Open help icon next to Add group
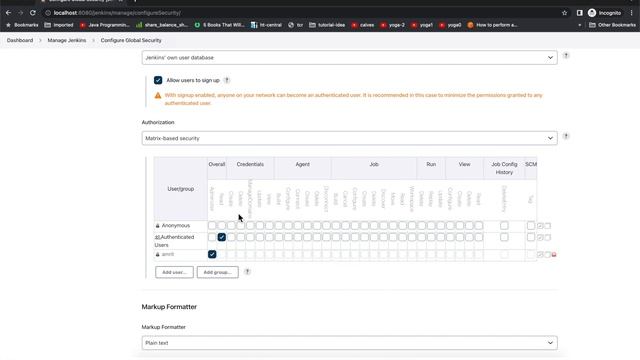 click(x=247, y=271)
